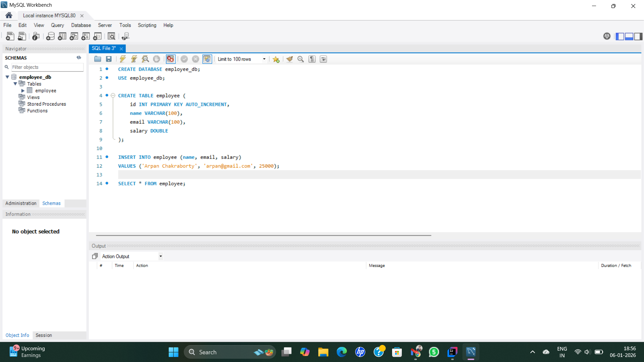Create a new schema using the toolbar icon
Screen dimensions: 644x362
pyautogui.click(x=50, y=36)
